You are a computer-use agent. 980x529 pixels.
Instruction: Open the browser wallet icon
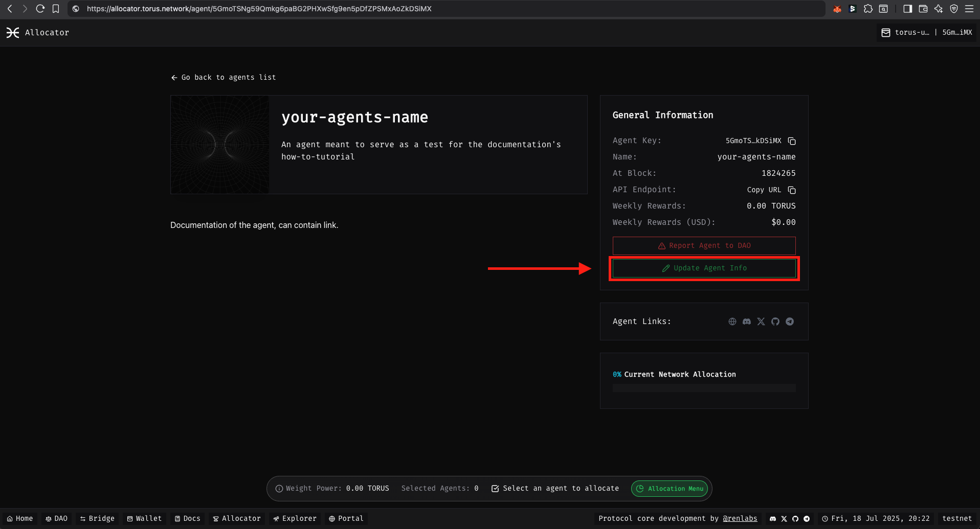click(923, 9)
